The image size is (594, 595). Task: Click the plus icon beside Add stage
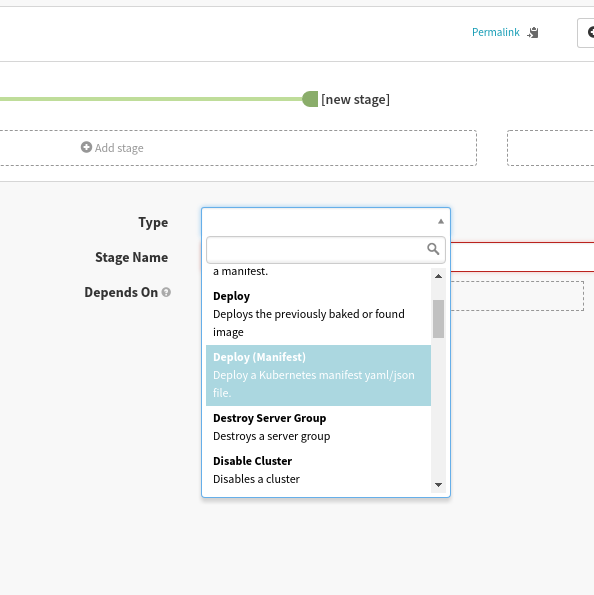point(86,147)
